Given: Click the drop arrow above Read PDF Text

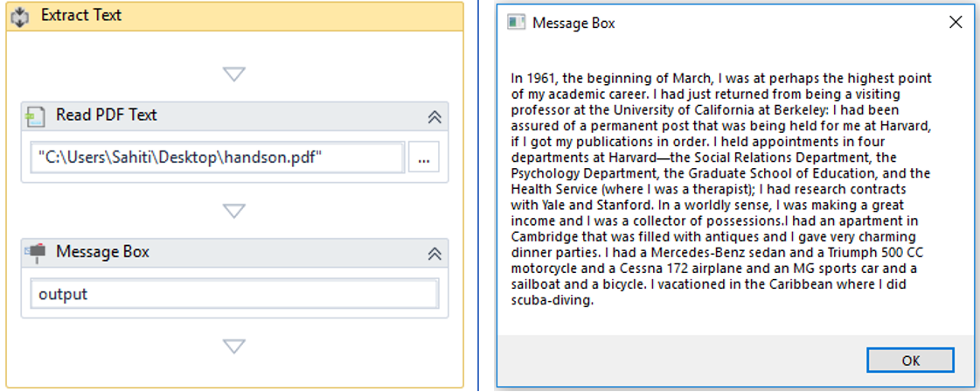Looking at the screenshot, I should (x=233, y=74).
